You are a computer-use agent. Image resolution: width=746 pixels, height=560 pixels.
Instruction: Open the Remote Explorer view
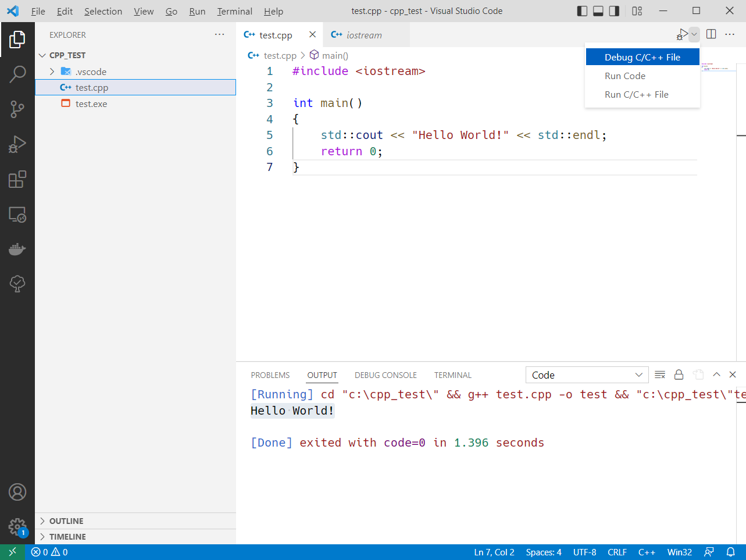coord(17,214)
